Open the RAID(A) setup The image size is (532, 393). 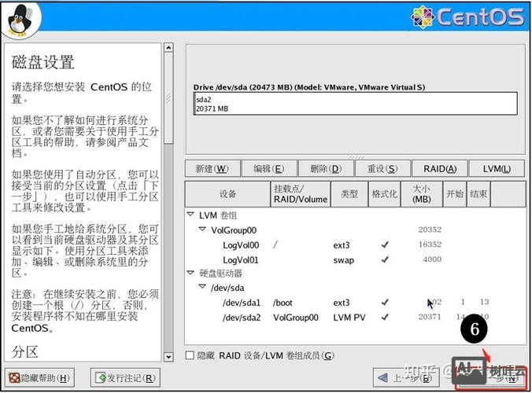pyautogui.click(x=440, y=168)
